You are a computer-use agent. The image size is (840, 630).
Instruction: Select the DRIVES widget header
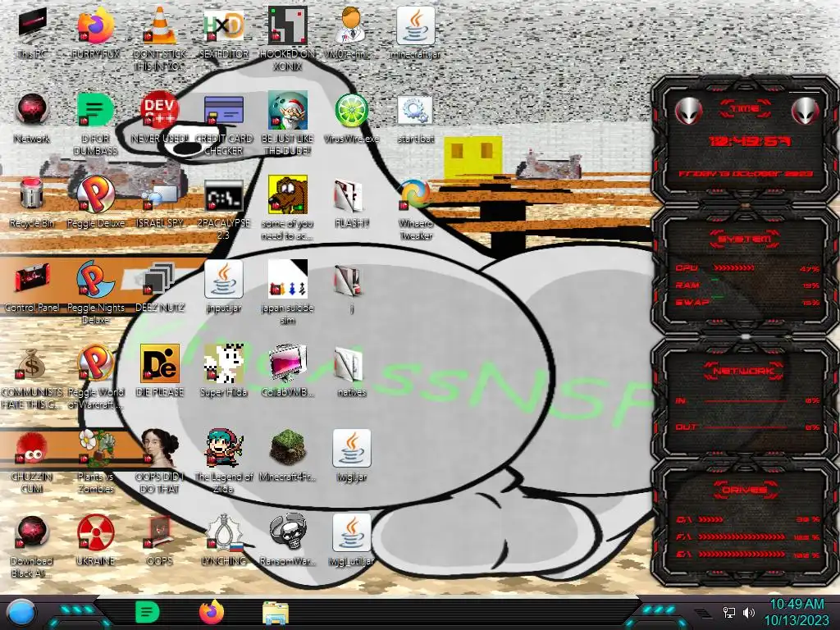(745, 489)
